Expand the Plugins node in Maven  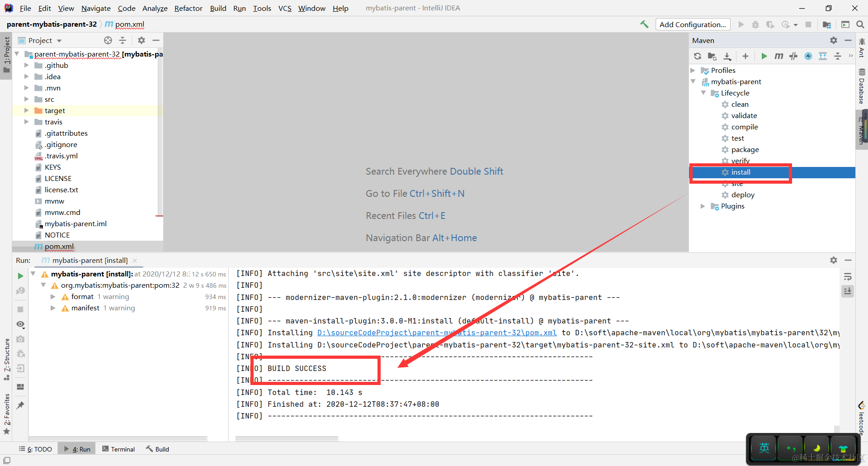[703, 206]
